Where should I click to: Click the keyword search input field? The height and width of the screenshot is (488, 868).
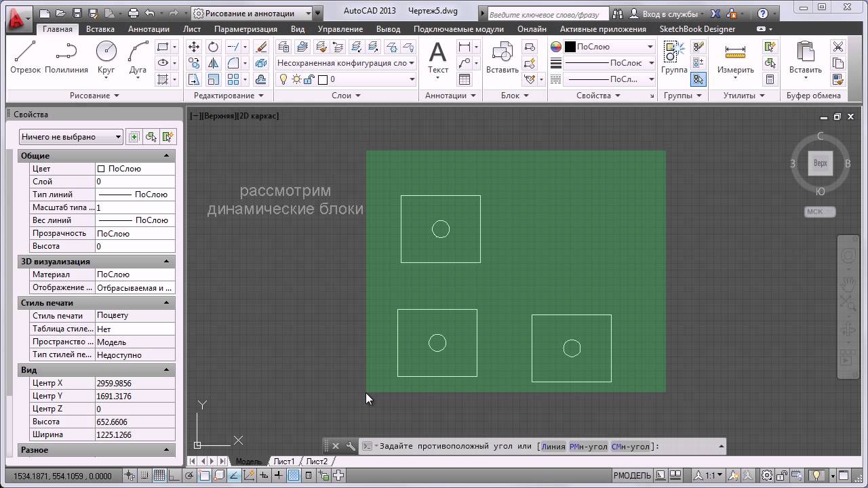tap(548, 14)
